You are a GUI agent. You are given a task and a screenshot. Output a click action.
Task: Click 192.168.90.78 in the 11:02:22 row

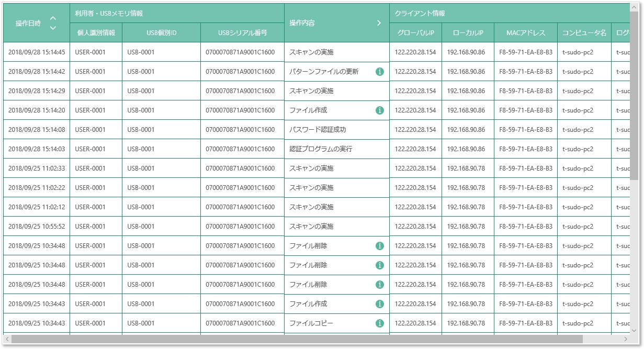click(x=466, y=188)
